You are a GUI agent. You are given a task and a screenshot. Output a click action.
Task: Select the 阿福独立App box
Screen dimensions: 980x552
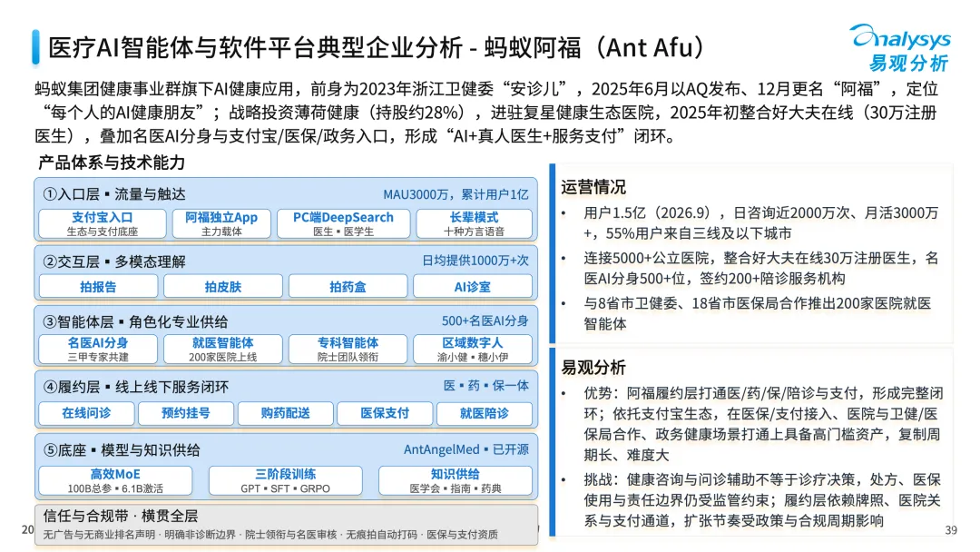(x=221, y=224)
